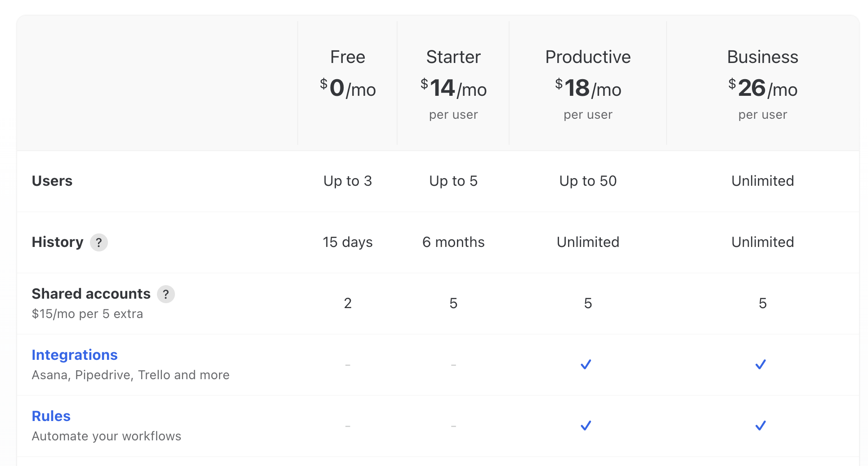Open the Rules feature details
This screenshot has width=868, height=466.
point(51,416)
